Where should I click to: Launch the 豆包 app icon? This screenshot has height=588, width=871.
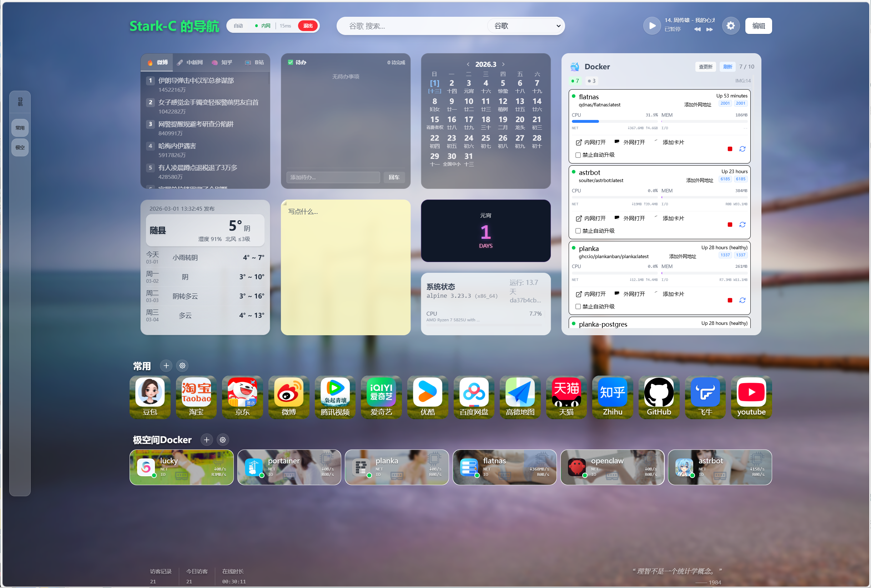pyautogui.click(x=150, y=392)
